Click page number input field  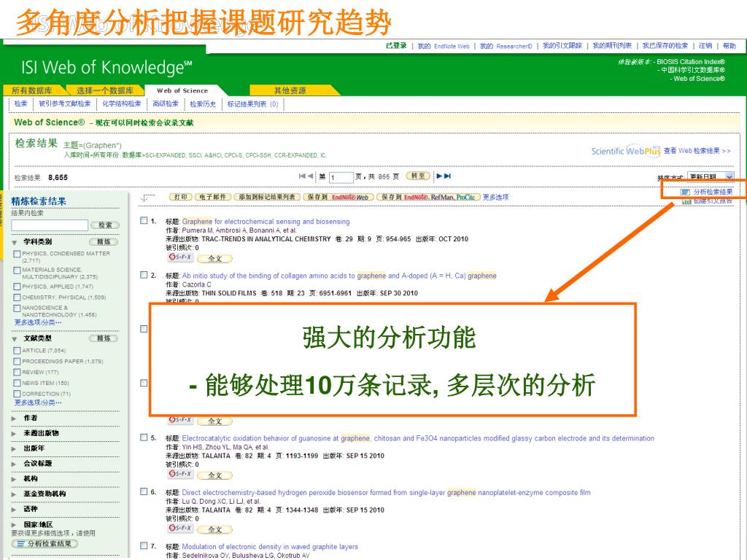pyautogui.click(x=341, y=177)
